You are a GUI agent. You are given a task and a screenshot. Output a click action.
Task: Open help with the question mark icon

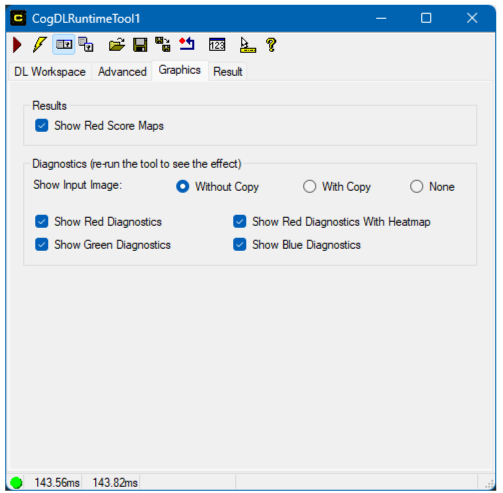tap(271, 45)
